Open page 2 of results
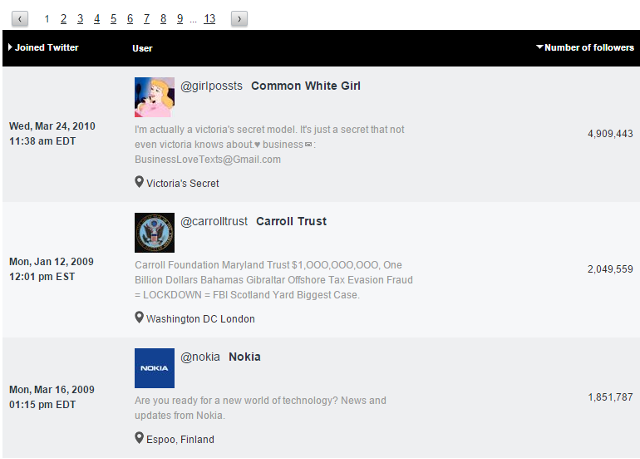 pyautogui.click(x=63, y=19)
